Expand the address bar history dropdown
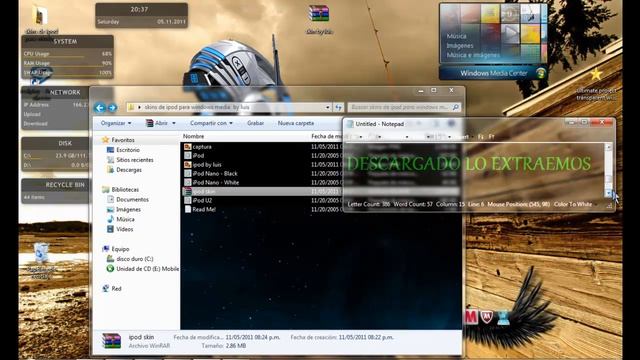This screenshot has height=360, width=640. point(327,107)
